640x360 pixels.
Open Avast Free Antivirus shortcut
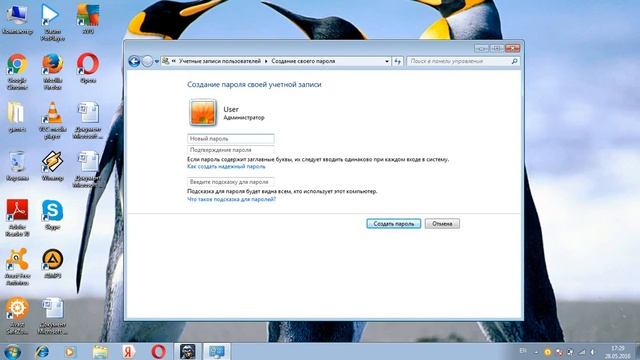tap(17, 267)
